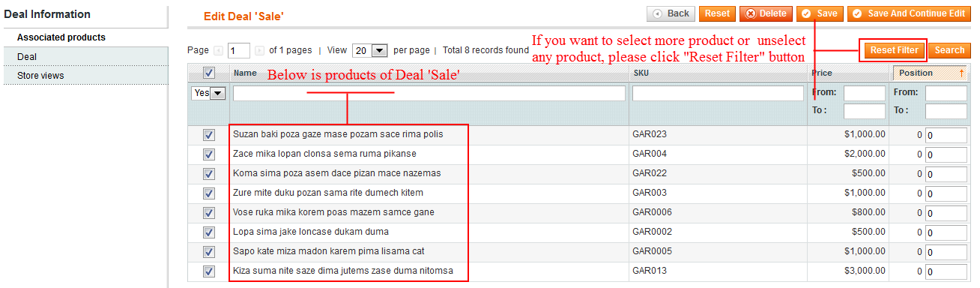This screenshot has width=980, height=288.
Task: Click Save And Continue Edit
Action: tap(909, 13)
